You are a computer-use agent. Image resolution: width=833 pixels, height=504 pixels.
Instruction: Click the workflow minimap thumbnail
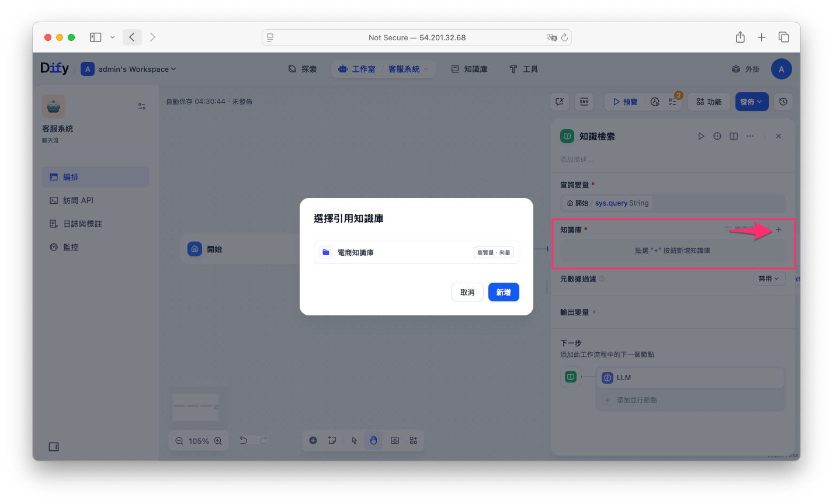pos(195,406)
